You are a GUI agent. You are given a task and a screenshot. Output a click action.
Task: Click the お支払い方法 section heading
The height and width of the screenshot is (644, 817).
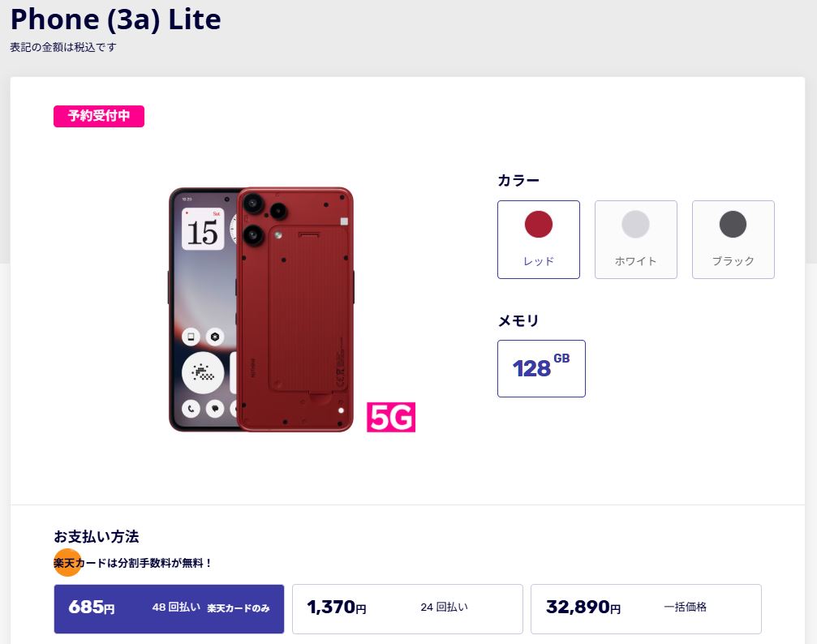click(96, 536)
